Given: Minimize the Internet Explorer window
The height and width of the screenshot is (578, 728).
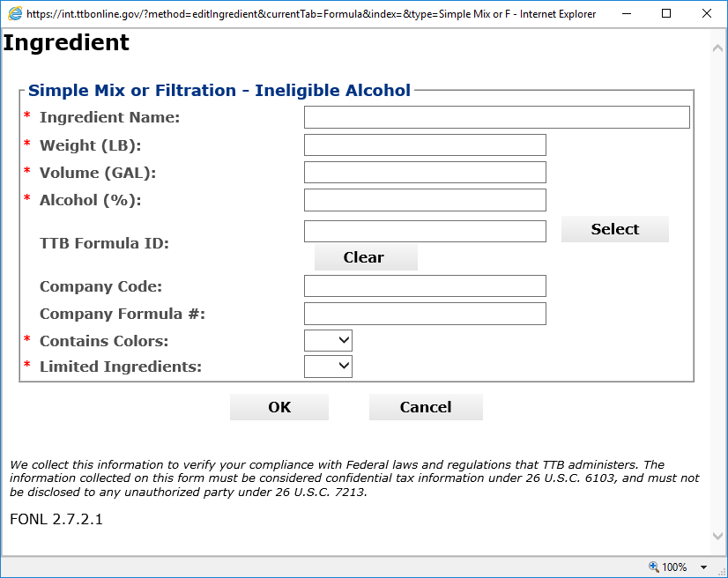Looking at the screenshot, I should pyautogui.click(x=625, y=14).
